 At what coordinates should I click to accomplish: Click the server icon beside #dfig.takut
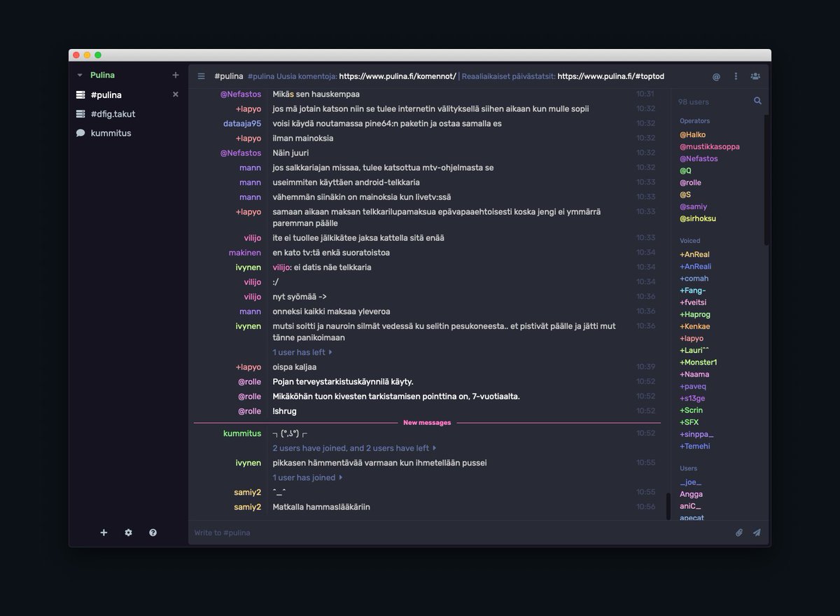(80, 114)
